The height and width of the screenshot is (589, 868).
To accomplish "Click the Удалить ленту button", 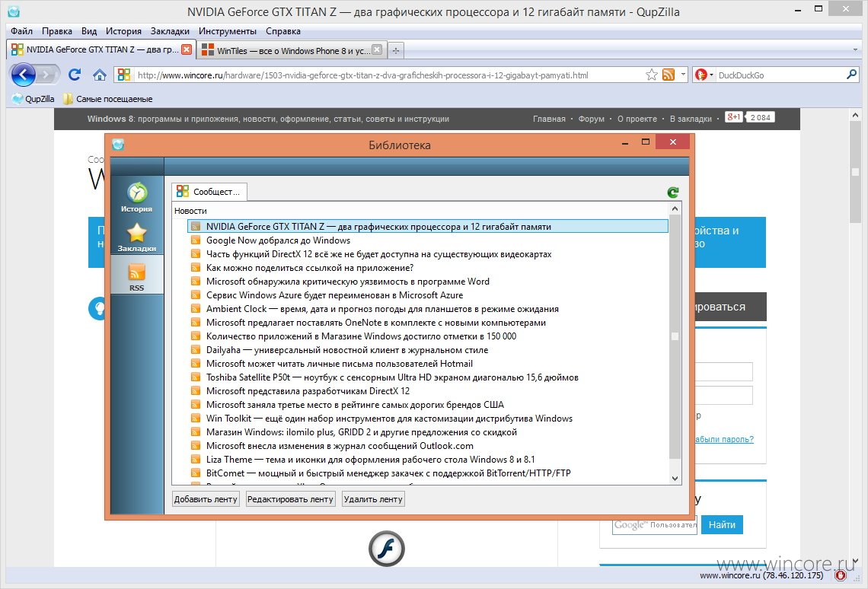I will [373, 499].
